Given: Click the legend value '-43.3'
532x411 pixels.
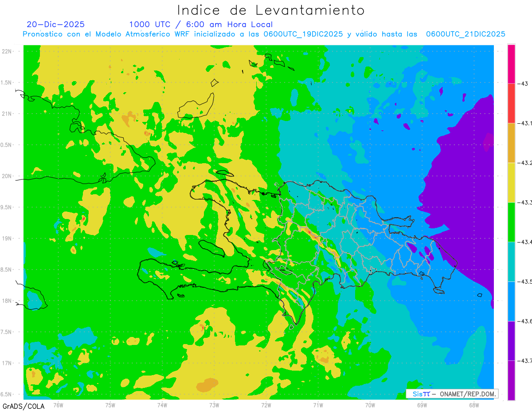Looking at the screenshot, I should 525,202.
